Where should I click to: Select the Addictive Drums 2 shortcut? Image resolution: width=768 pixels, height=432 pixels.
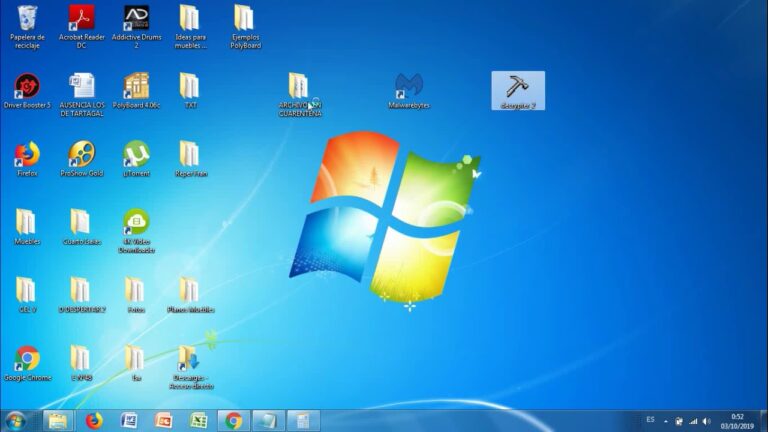point(136,26)
